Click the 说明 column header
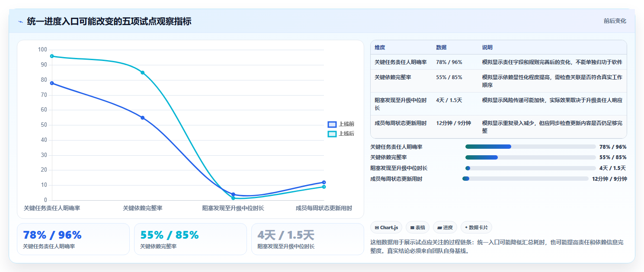 click(x=487, y=48)
